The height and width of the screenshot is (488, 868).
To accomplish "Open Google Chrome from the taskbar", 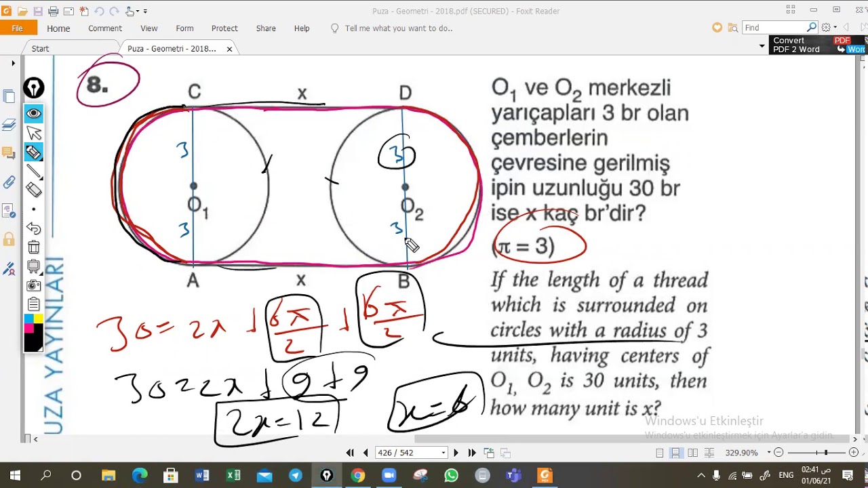I will pyautogui.click(x=358, y=476).
